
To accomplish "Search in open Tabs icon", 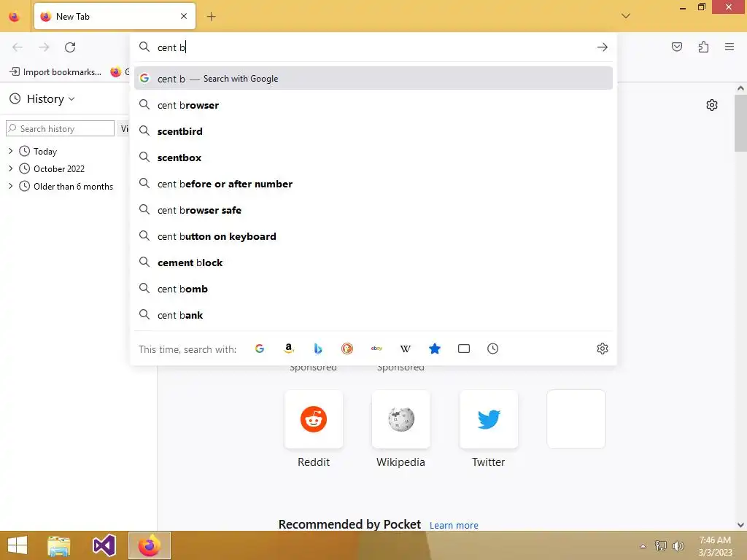I will (x=463, y=349).
